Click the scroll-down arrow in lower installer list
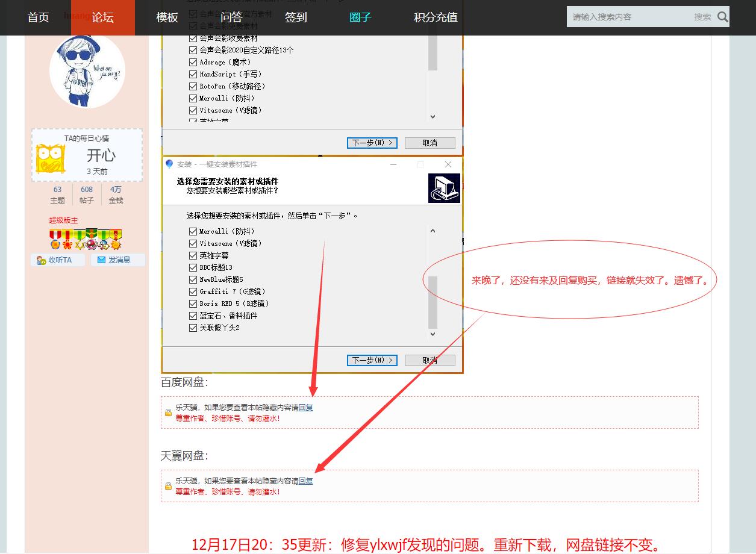 [433, 334]
